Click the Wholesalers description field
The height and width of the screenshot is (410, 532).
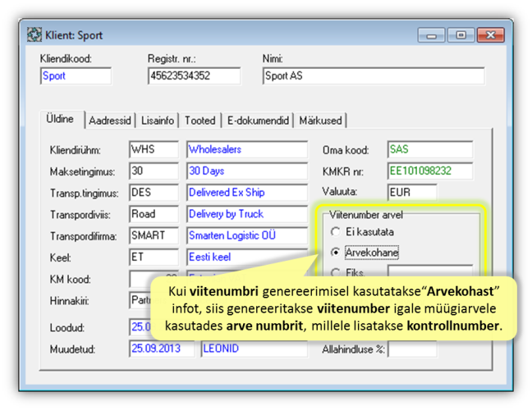(247, 149)
